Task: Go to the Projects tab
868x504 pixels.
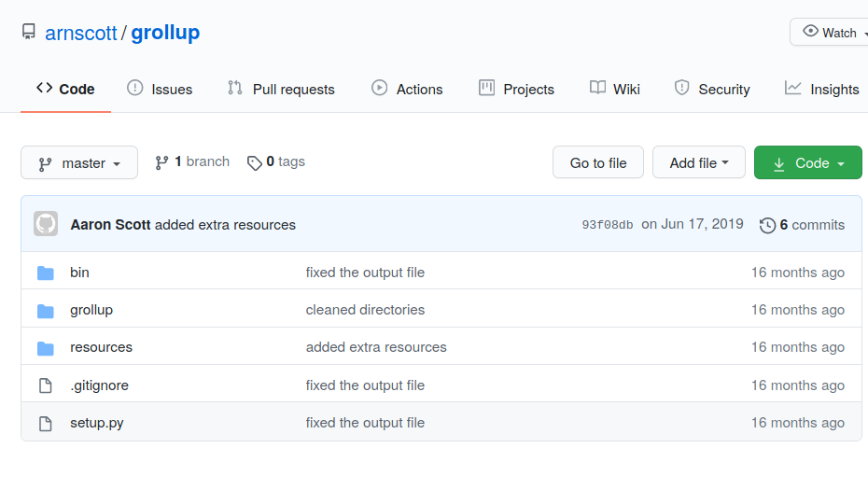Action: [516, 90]
